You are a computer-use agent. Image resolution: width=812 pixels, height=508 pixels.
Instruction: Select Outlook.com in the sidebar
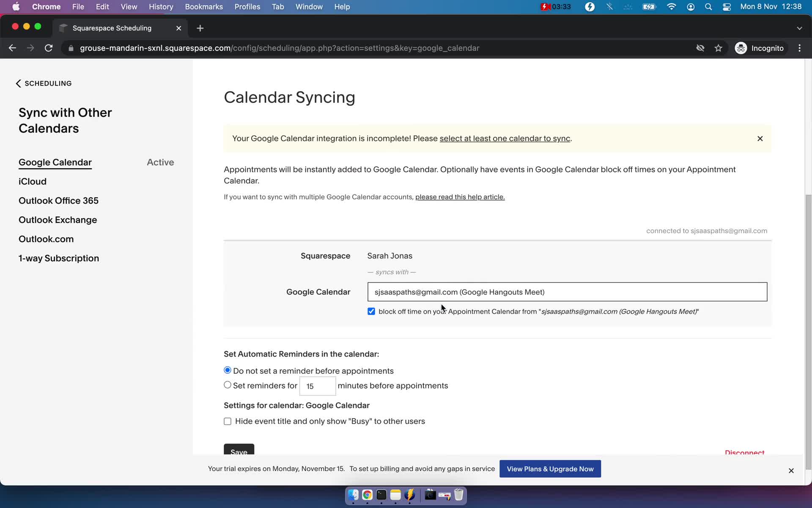click(x=46, y=239)
